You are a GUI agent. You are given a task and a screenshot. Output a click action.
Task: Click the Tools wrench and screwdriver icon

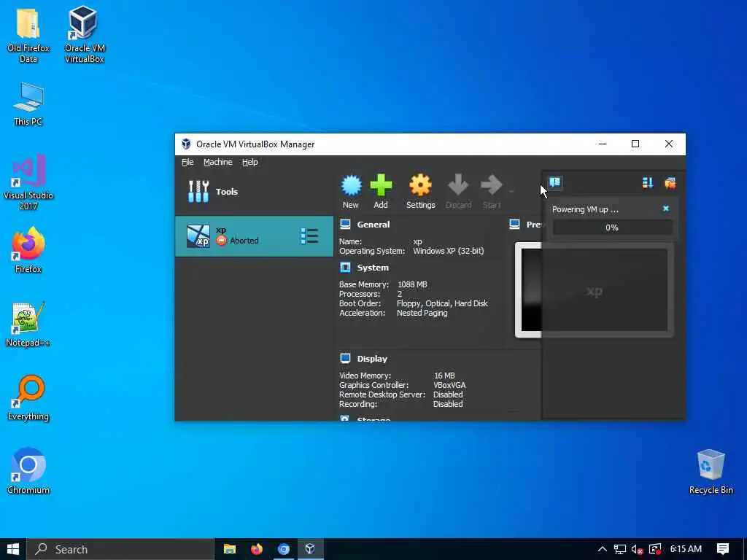(x=198, y=192)
